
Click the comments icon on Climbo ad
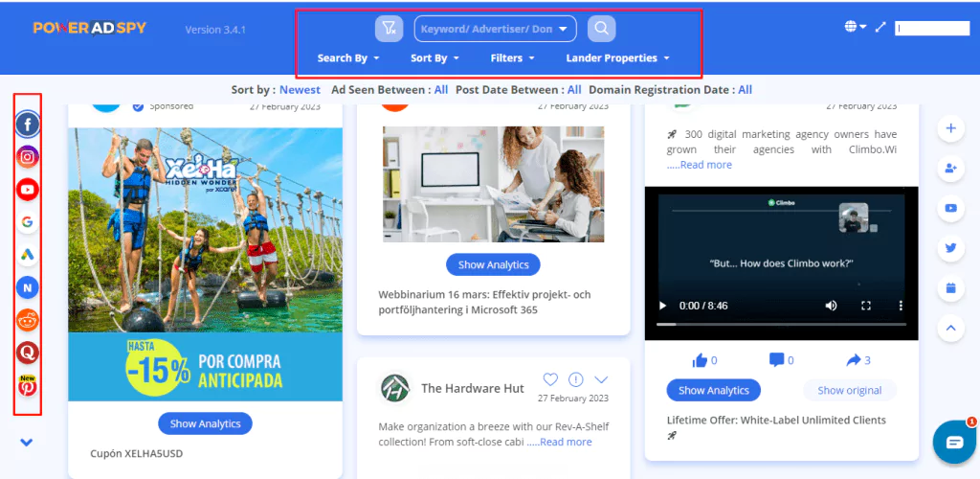[777, 360]
